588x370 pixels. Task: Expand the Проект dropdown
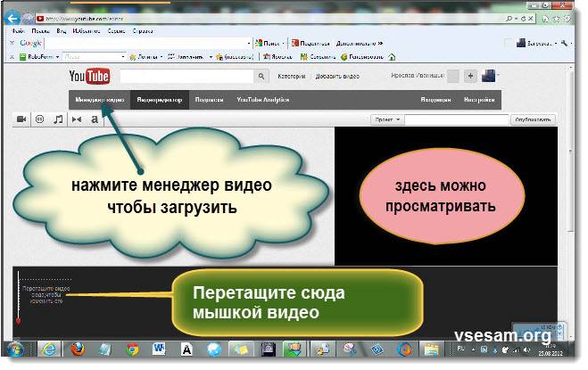pos(385,119)
